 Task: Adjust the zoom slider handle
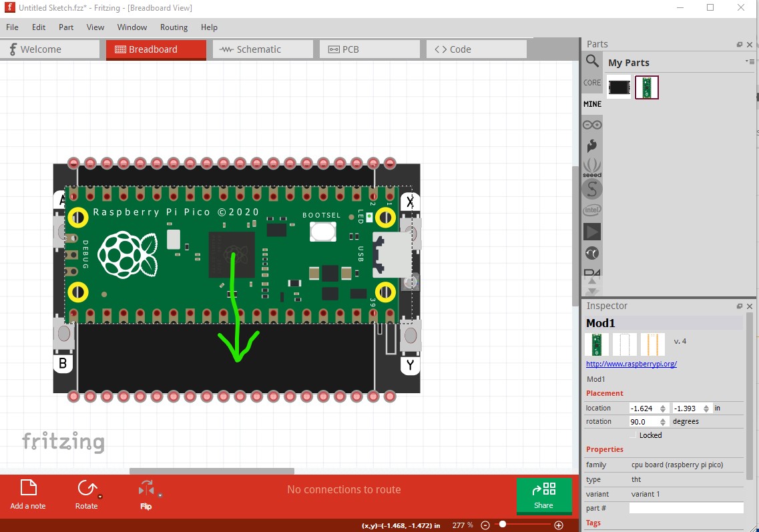coord(503,524)
